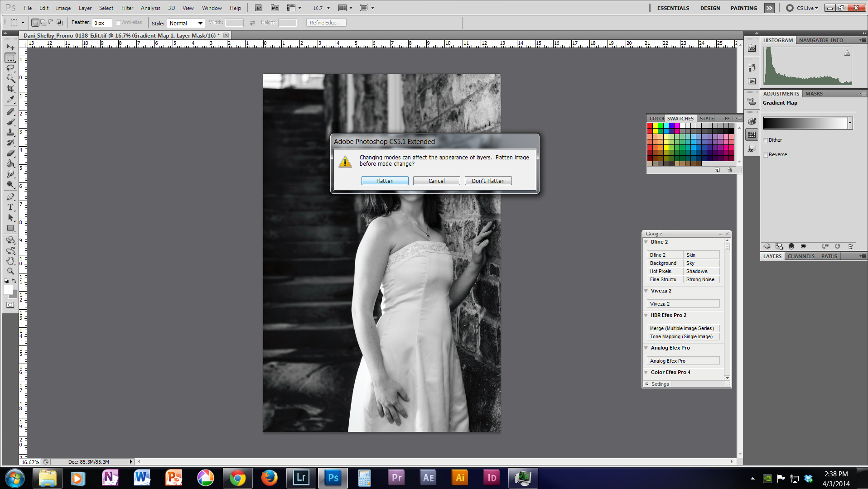
Task: Toggle layer visibility eye in Adjustments panel
Action: coord(803,246)
